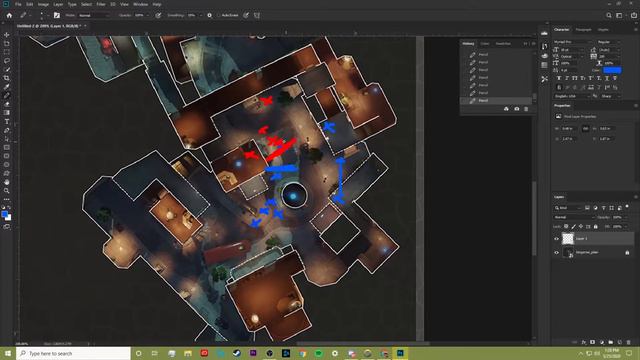Click Character text color swatch
This screenshot has height=360, width=640.
(x=612, y=70)
